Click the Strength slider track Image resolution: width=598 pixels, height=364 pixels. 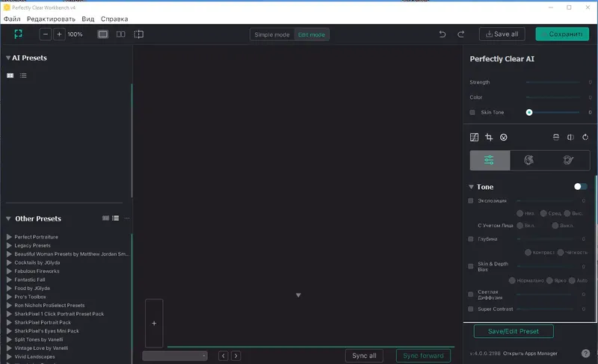[x=553, y=82]
